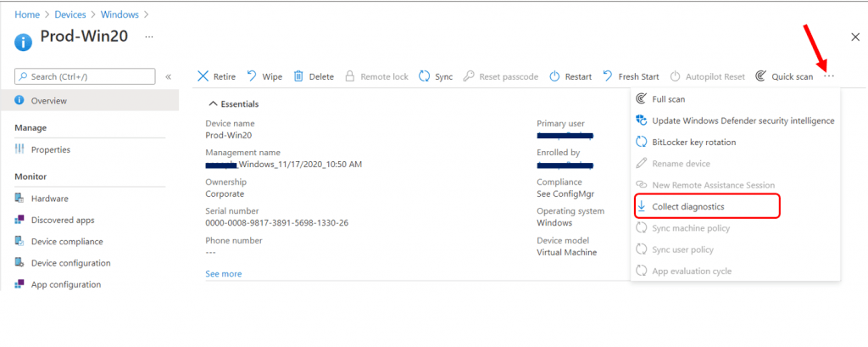Click the Fresh Start icon
The height and width of the screenshot is (347, 868).
click(608, 76)
